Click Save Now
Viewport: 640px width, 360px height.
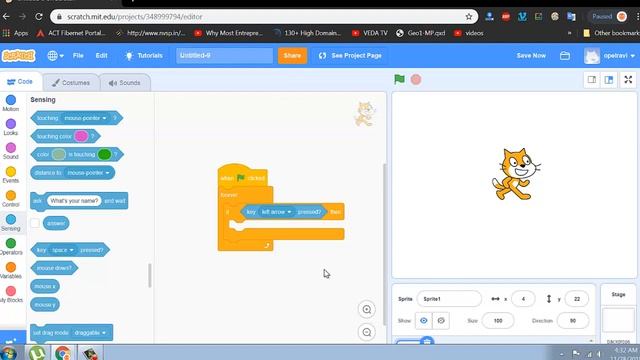(x=531, y=56)
